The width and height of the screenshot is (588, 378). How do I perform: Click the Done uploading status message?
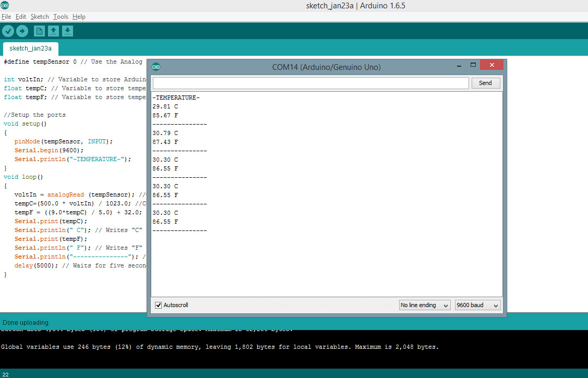coord(26,323)
